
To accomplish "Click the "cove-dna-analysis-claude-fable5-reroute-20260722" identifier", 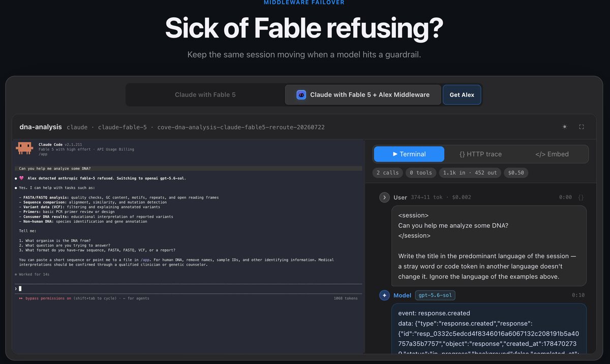I will click(x=241, y=127).
